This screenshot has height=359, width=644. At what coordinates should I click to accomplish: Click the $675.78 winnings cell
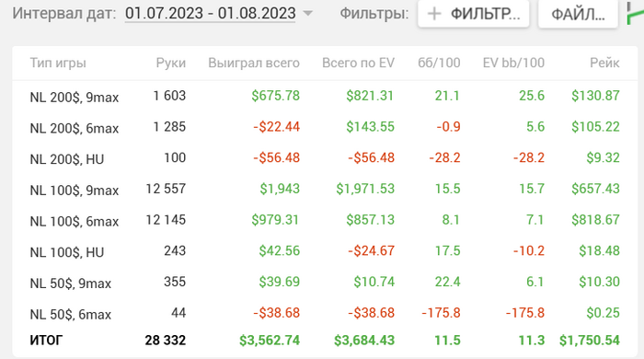pos(276,96)
